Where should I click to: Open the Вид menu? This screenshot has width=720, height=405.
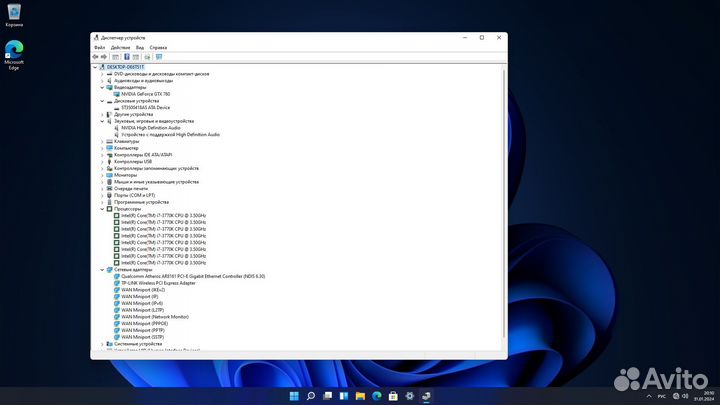coord(140,48)
